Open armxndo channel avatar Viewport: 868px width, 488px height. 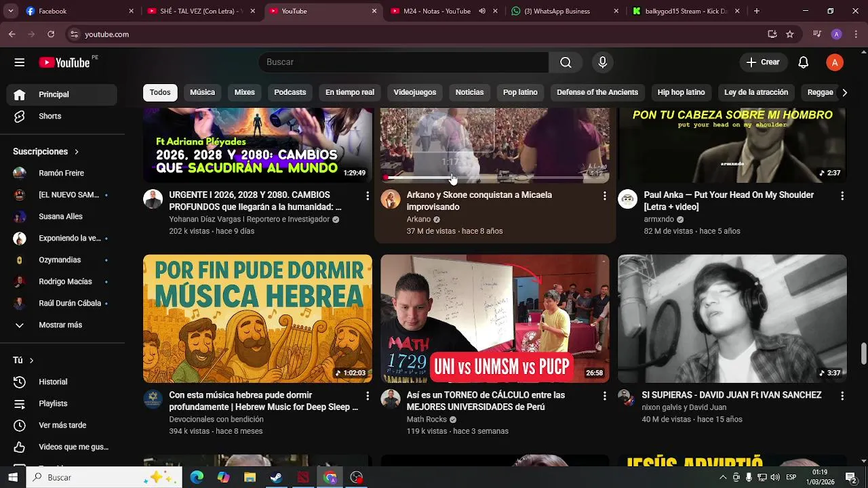click(627, 199)
